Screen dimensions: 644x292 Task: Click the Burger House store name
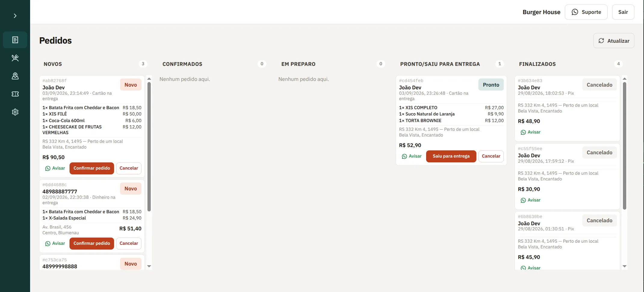click(x=541, y=12)
